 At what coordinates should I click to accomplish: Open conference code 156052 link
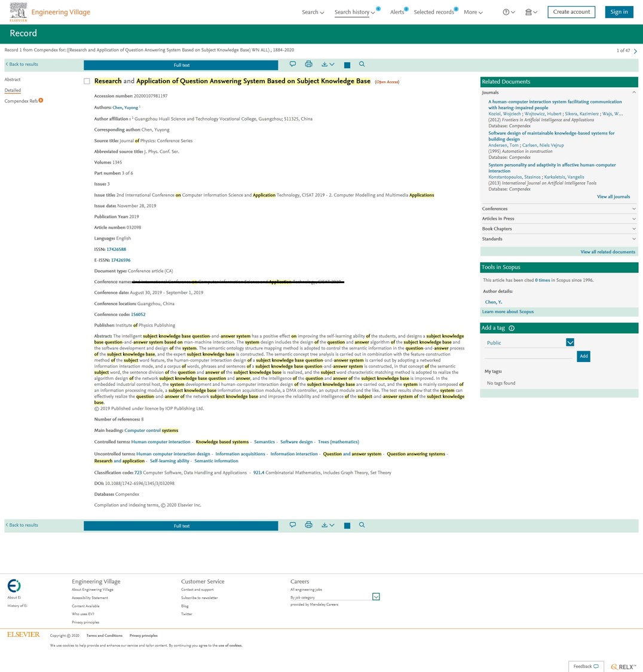[138, 315]
